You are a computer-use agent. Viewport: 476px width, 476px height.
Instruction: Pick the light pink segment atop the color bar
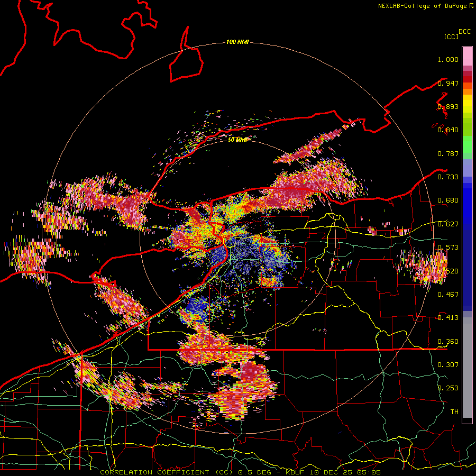tap(467, 56)
